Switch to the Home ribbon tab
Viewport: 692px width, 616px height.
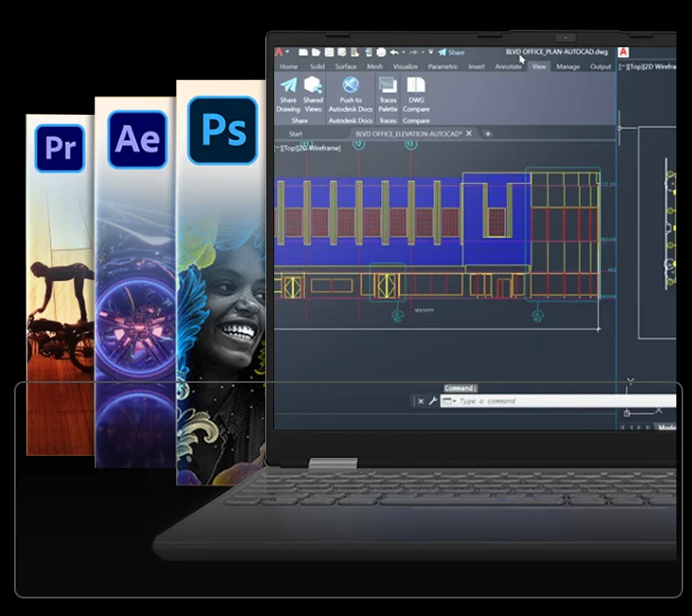pos(289,67)
